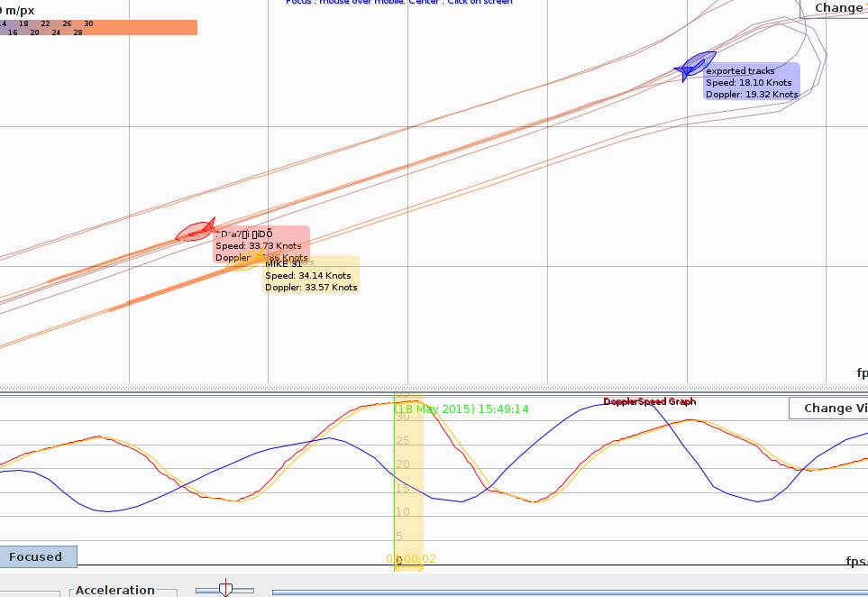
Task: Click the Acceleration panel label
Action: coord(115,590)
